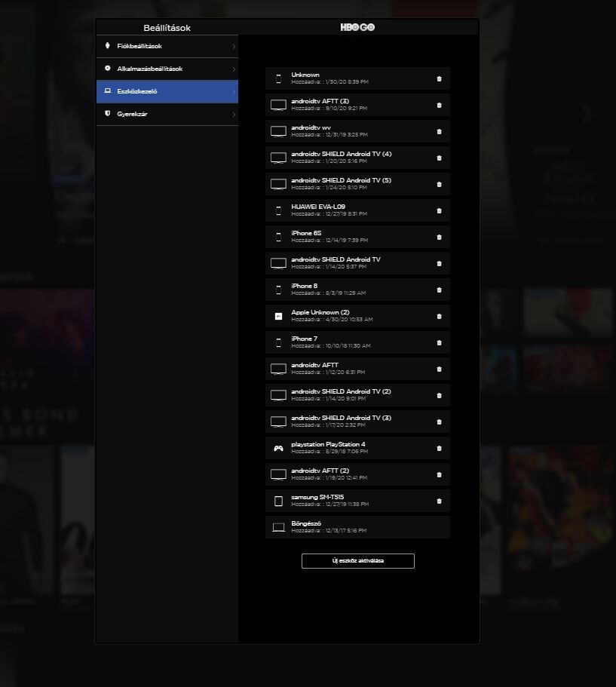
Task: Remove androidtv SHIELD Android TV (3) device
Action: click(x=439, y=422)
